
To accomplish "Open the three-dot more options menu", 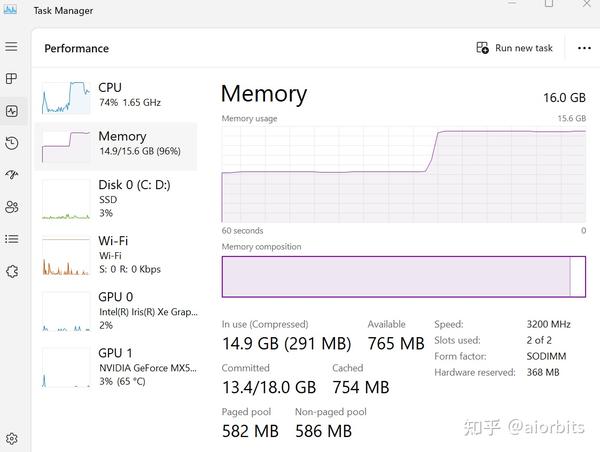I will pyautogui.click(x=584, y=48).
